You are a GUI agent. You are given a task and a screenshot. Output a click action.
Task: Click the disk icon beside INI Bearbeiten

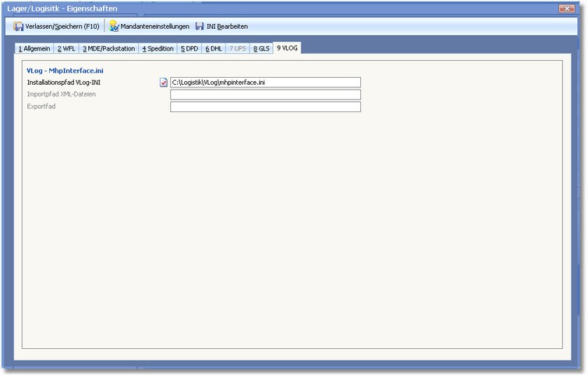point(200,26)
